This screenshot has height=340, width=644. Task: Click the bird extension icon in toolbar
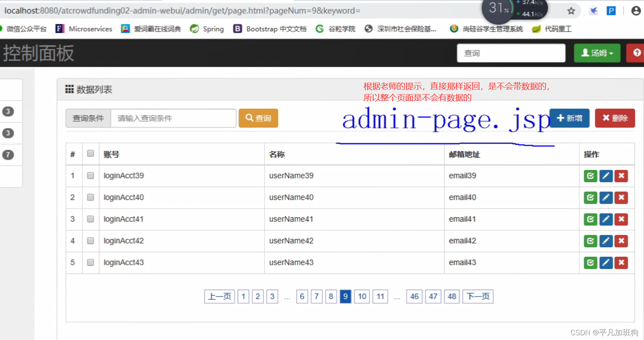coord(593,11)
